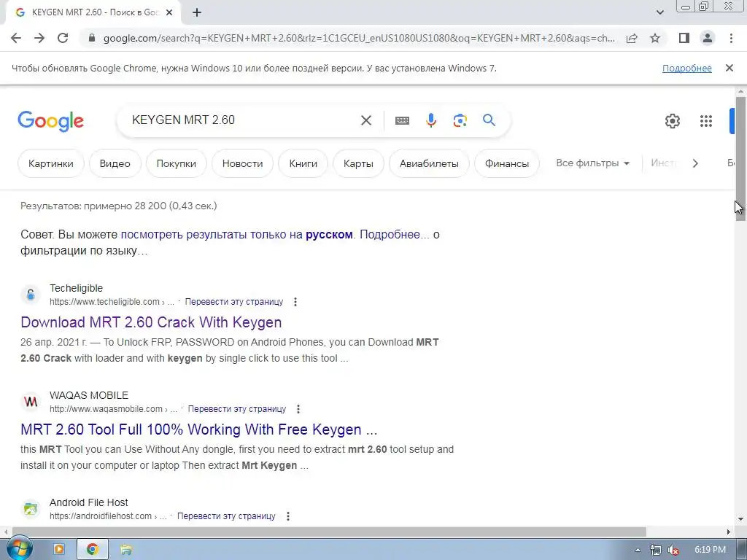The width and height of the screenshot is (747, 560).
Task: Select the Финансы filter
Action: [507, 163]
